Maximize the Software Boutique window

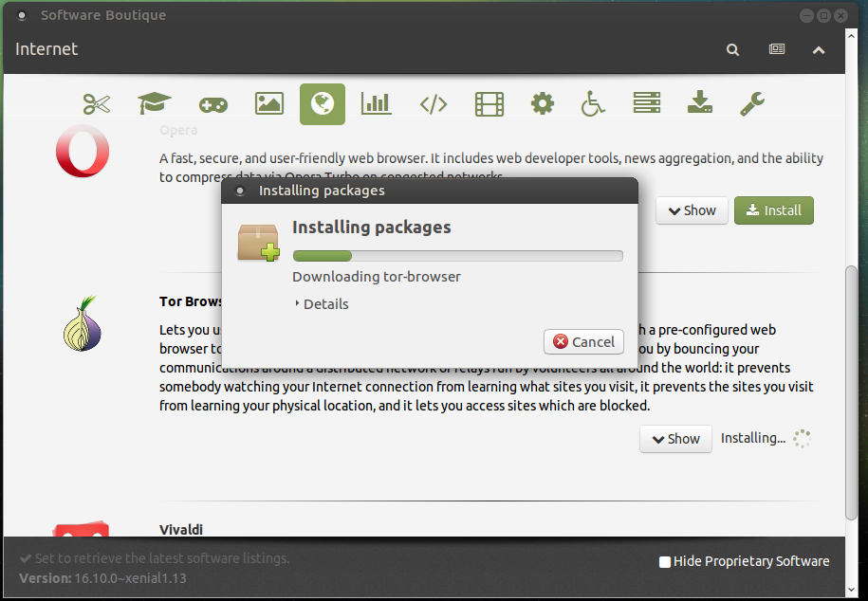coord(823,15)
